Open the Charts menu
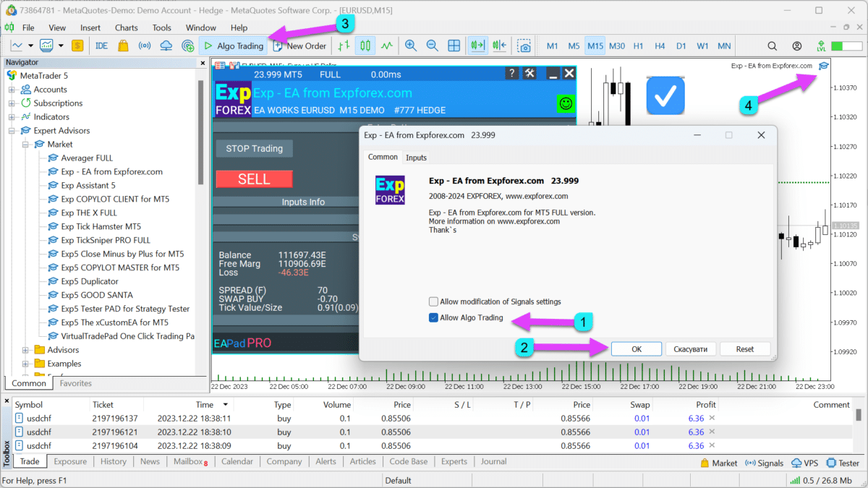 tap(126, 27)
